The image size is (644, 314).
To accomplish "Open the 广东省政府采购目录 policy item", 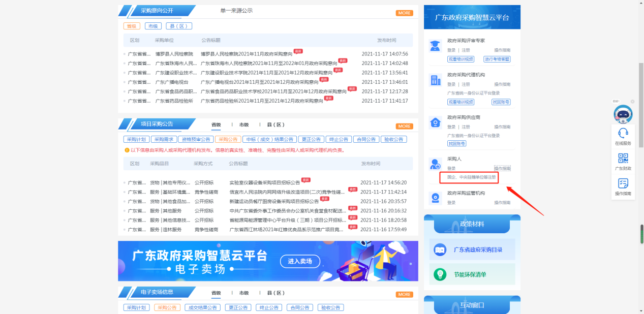I will 472,249.
